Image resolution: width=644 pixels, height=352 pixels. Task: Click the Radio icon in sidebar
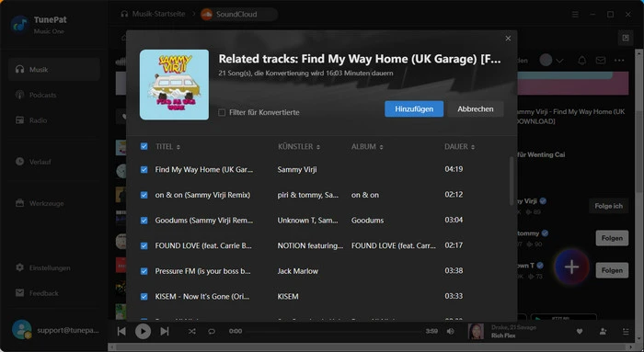click(19, 120)
